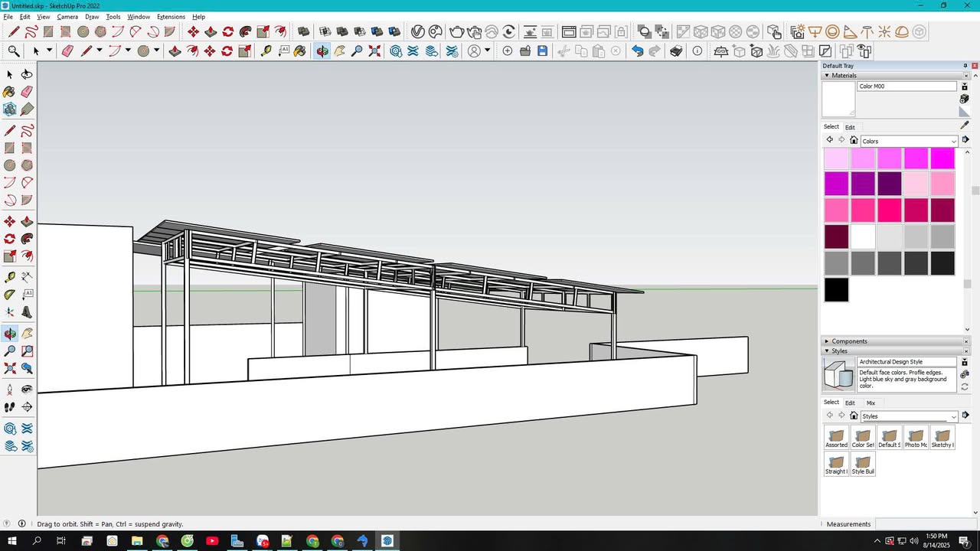Click the Color M00 material name field

click(906, 86)
